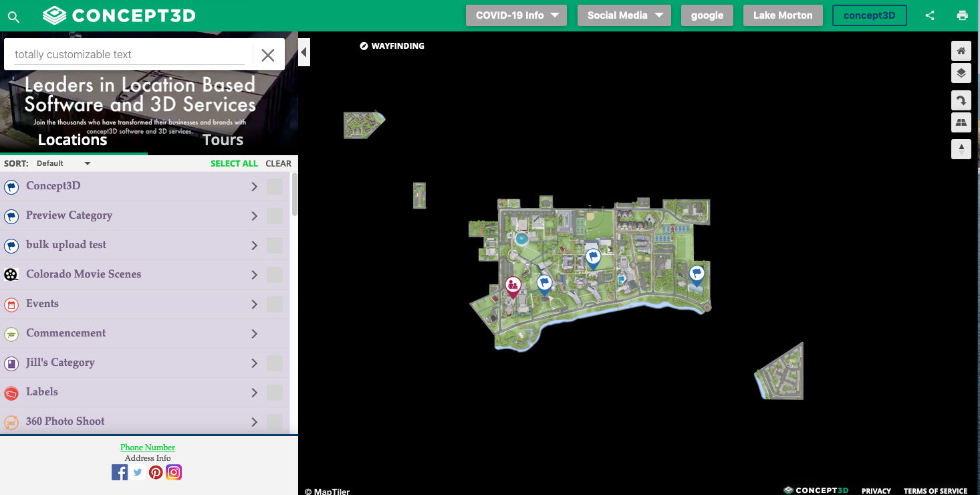This screenshot has height=495, width=980.
Task: Collapse the left sidebar with the arrow
Action: click(304, 52)
